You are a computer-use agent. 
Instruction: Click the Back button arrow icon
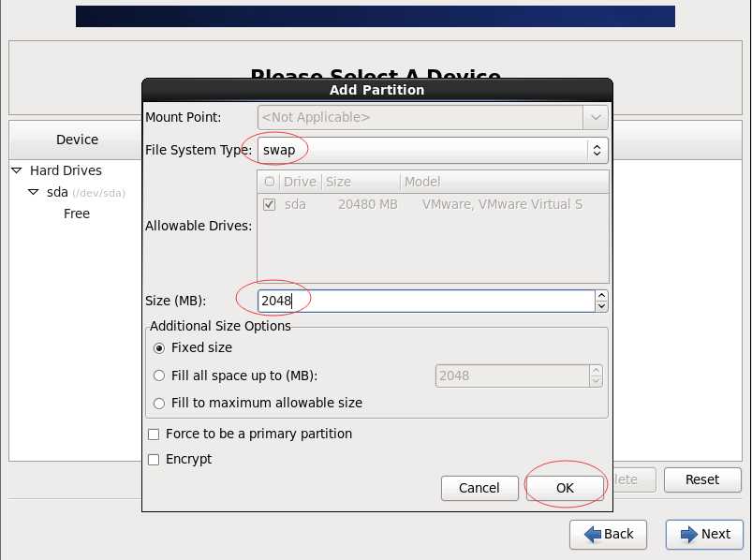(593, 534)
